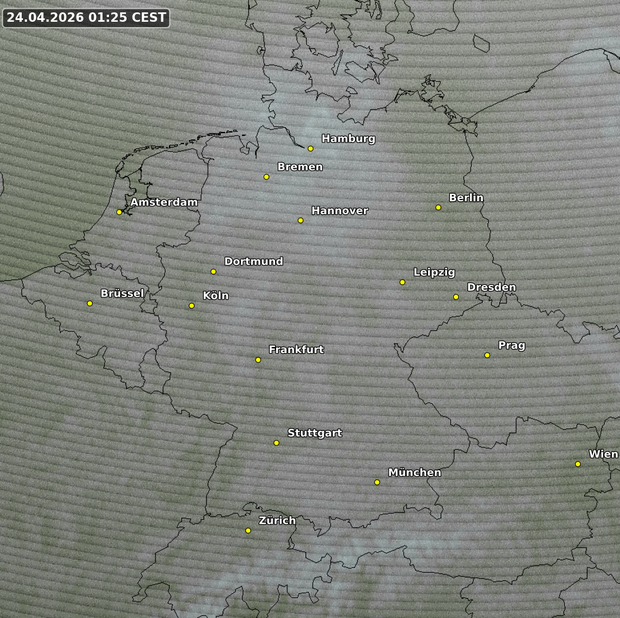Click the timestamp 24.04.2026 01:25 CEST
This screenshot has height=618, width=620.
[86, 17]
